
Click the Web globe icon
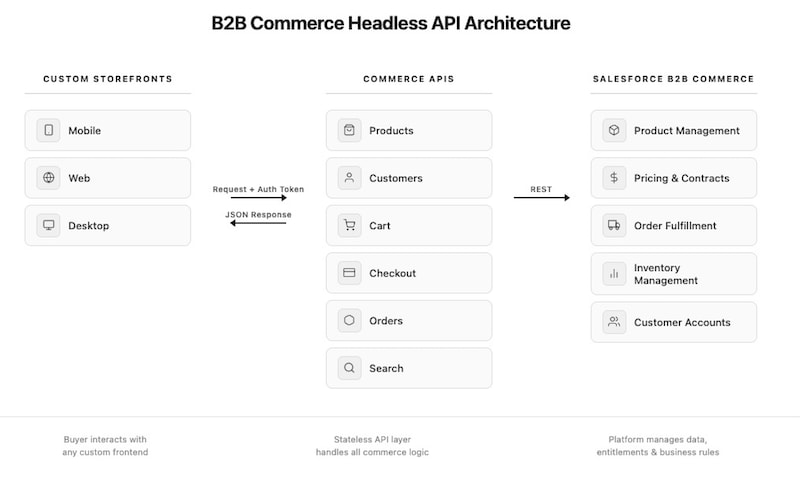coord(48,178)
